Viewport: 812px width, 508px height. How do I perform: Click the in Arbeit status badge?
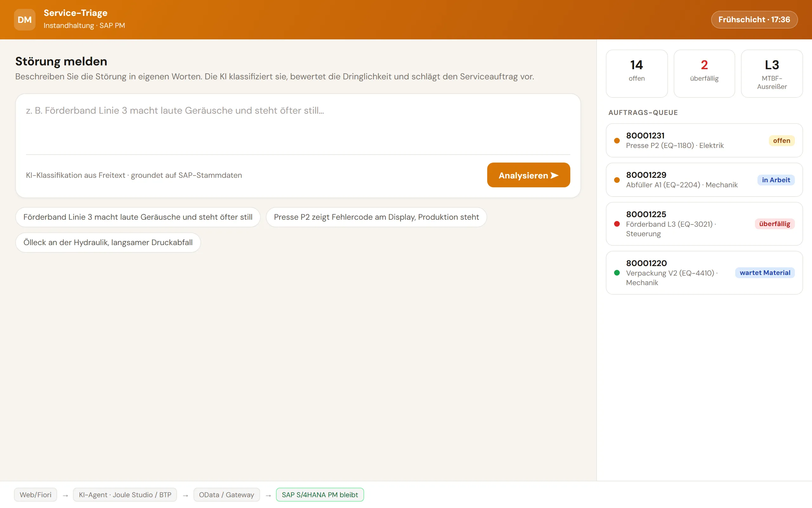pos(776,180)
